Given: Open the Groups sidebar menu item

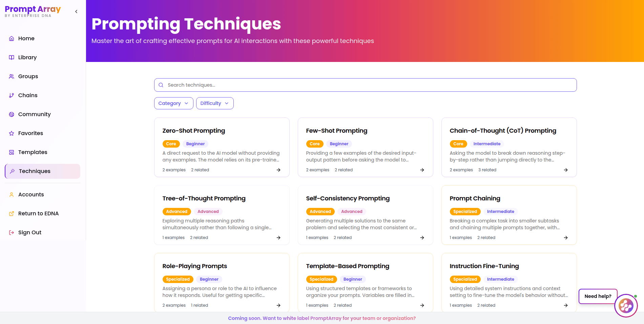Looking at the screenshot, I should [x=42, y=77].
